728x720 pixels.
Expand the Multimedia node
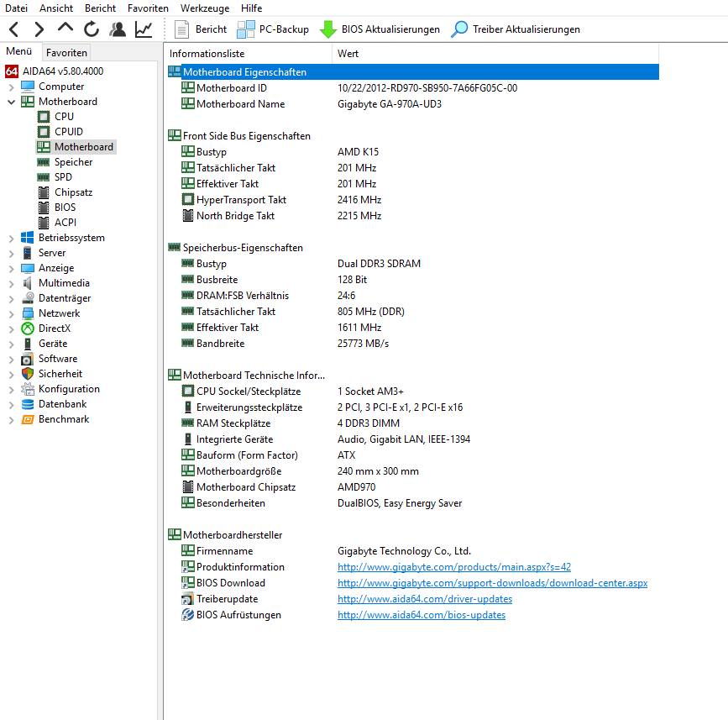click(x=12, y=283)
